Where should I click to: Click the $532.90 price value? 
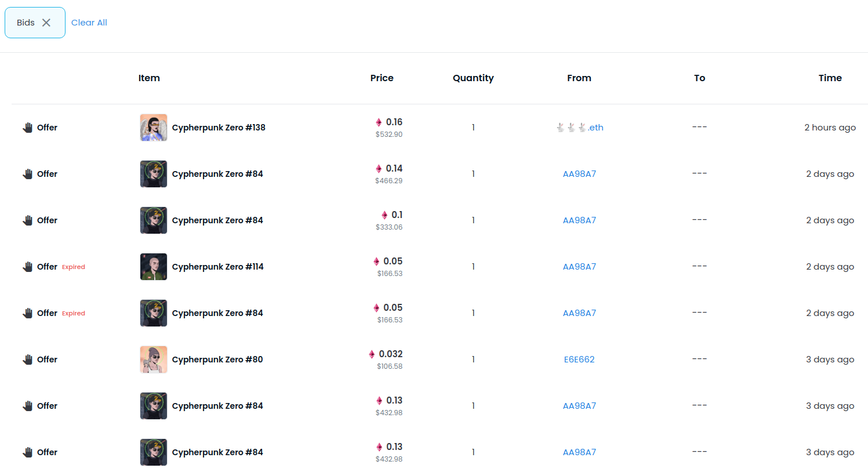389,135
